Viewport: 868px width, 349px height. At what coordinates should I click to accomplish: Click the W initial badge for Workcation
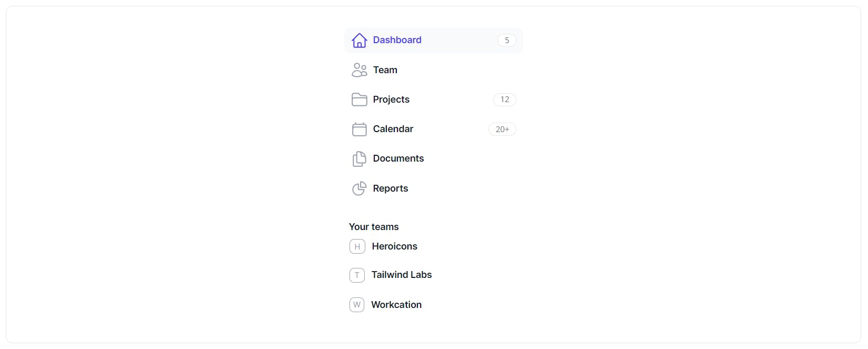point(357,305)
